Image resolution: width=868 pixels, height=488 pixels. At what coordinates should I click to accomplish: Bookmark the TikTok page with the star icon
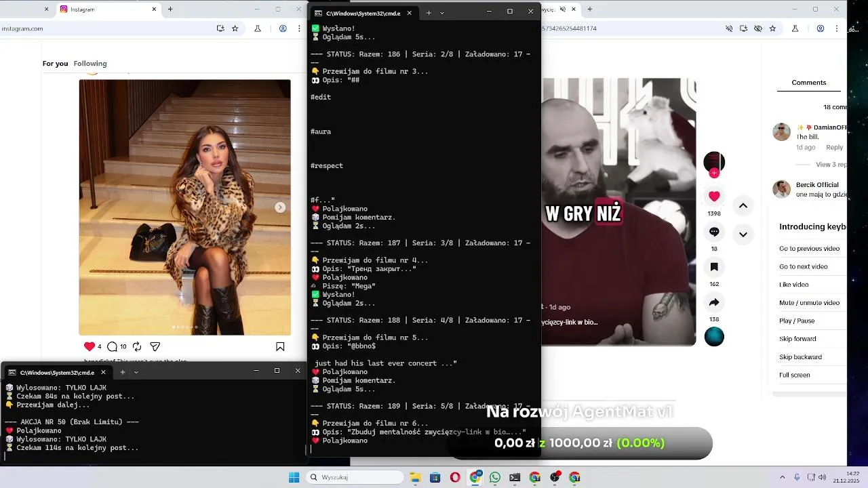(x=773, y=28)
